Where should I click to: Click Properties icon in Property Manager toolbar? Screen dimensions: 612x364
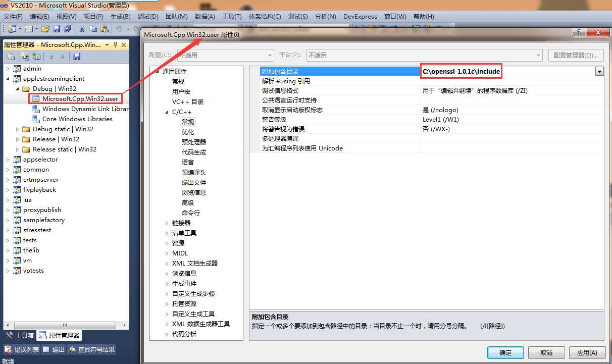coord(10,57)
